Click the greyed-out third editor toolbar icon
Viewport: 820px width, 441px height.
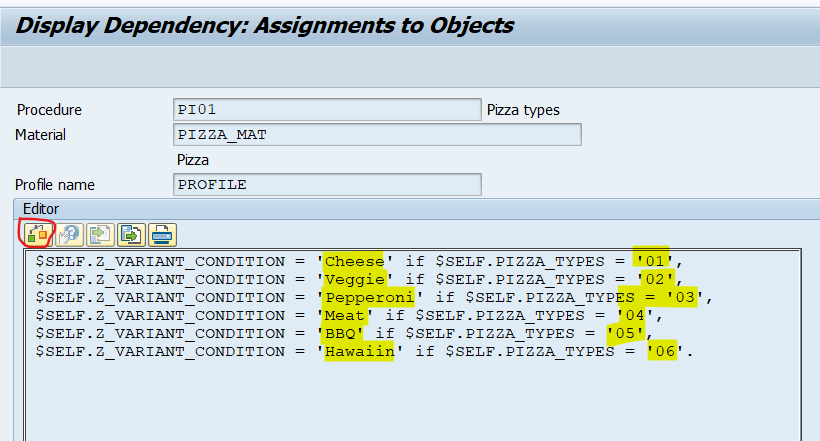point(100,234)
